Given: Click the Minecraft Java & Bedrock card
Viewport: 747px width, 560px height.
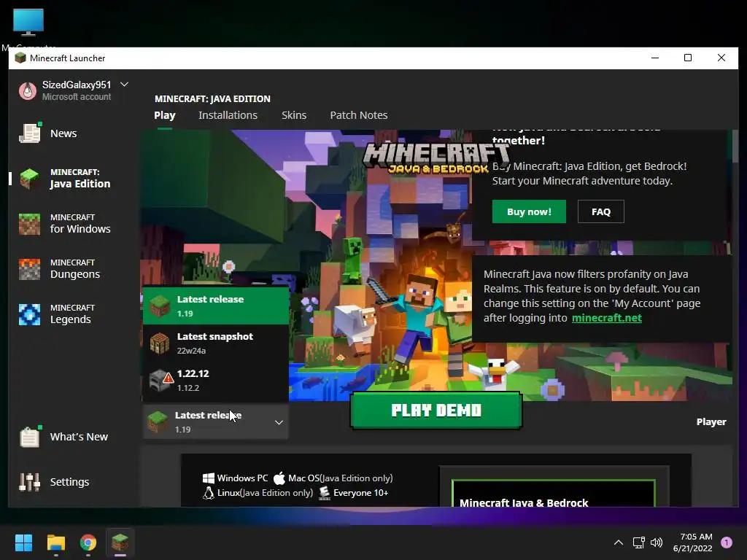Looking at the screenshot, I should [x=554, y=493].
